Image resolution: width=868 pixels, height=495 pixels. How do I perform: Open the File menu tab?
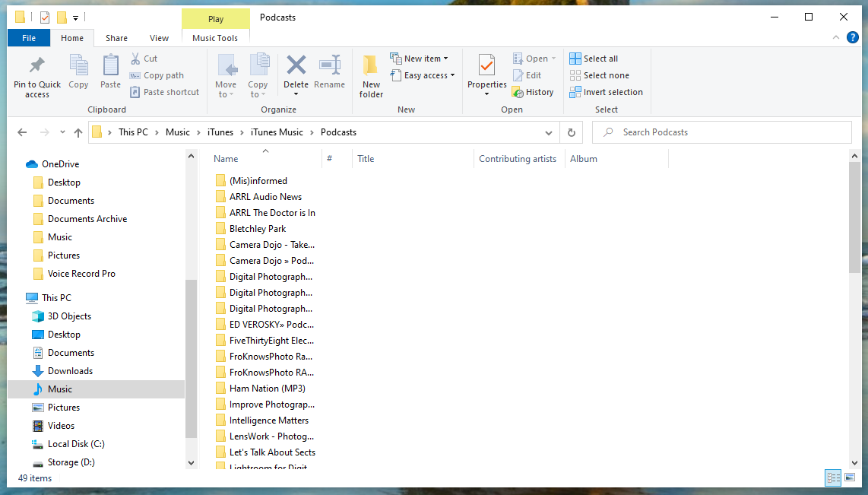29,38
